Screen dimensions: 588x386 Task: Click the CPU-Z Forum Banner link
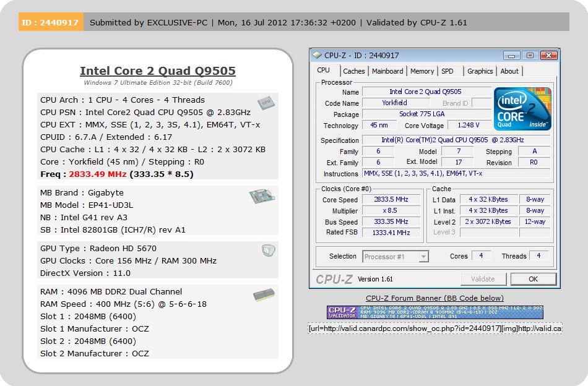click(x=435, y=298)
